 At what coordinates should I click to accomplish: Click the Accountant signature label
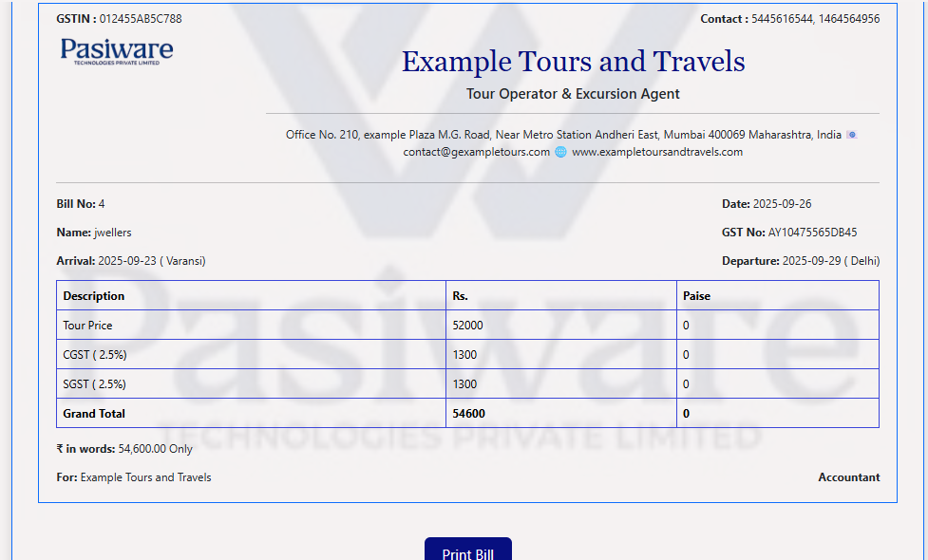pos(848,477)
